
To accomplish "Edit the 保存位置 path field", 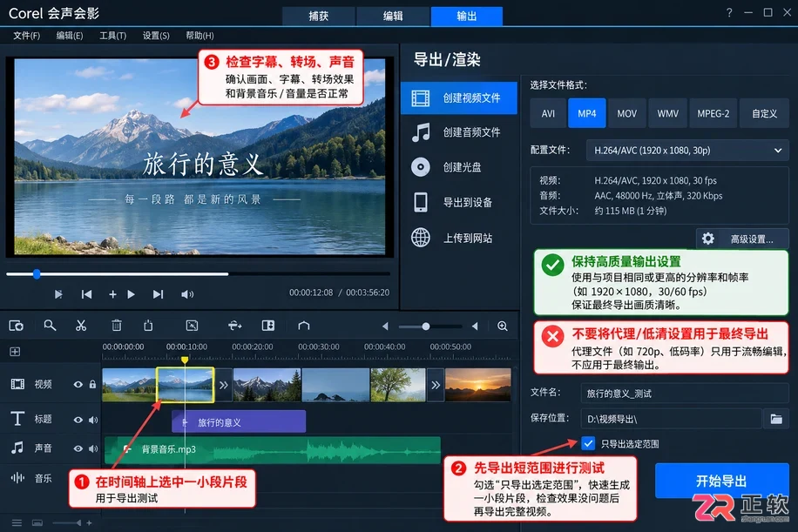I will coord(671,419).
